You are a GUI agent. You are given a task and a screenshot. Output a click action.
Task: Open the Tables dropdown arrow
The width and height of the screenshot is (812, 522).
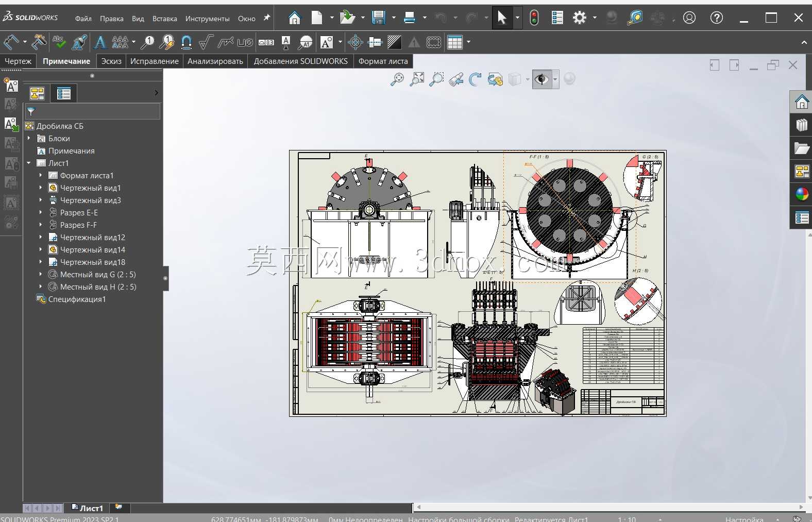tap(468, 42)
